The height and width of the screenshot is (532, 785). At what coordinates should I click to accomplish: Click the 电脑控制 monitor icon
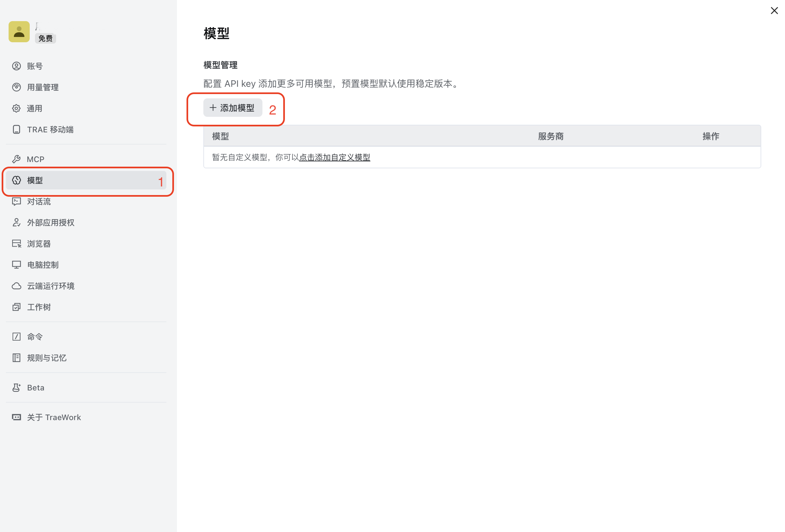coord(16,265)
